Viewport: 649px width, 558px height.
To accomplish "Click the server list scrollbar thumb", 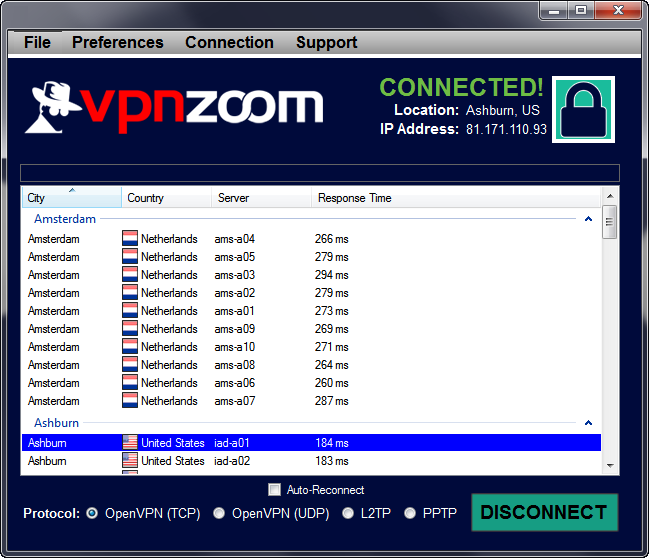I will (x=610, y=222).
